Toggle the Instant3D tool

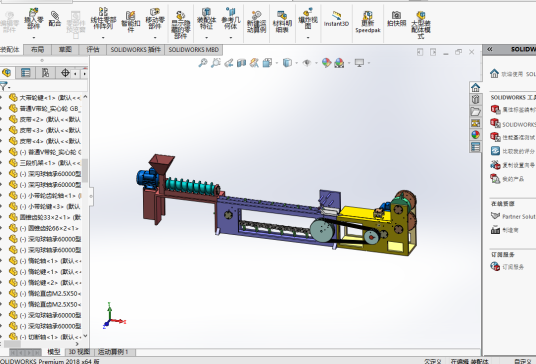[336, 19]
